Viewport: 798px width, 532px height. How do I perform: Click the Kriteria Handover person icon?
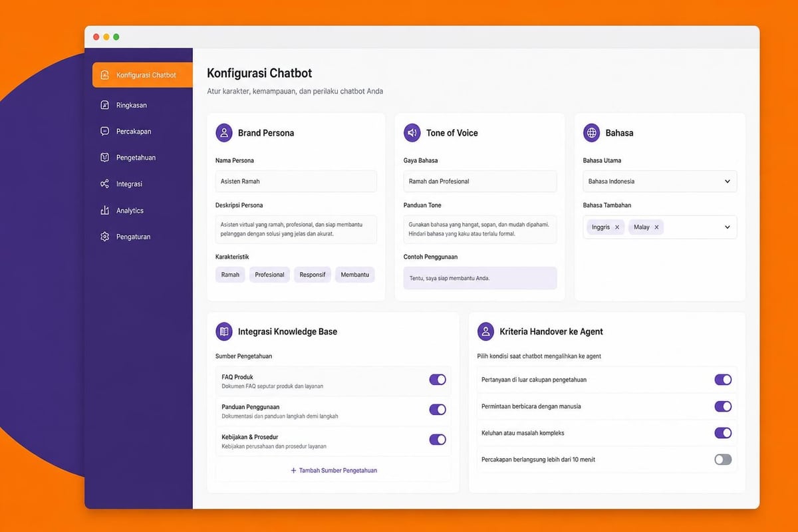486,331
